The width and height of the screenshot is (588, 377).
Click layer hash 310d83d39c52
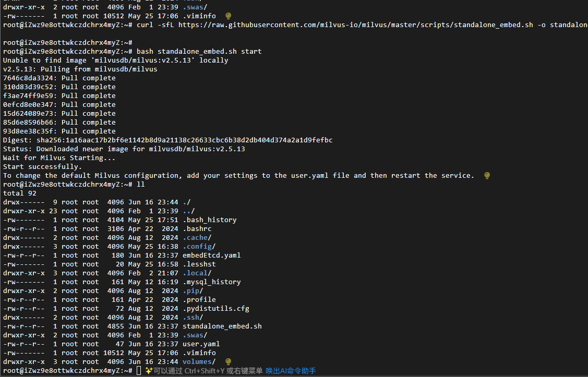28,87
